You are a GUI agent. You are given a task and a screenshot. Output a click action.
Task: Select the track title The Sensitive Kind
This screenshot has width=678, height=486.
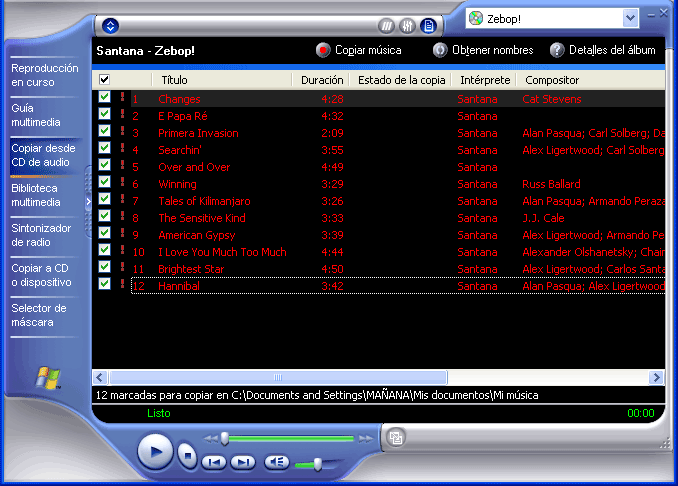(x=202, y=218)
